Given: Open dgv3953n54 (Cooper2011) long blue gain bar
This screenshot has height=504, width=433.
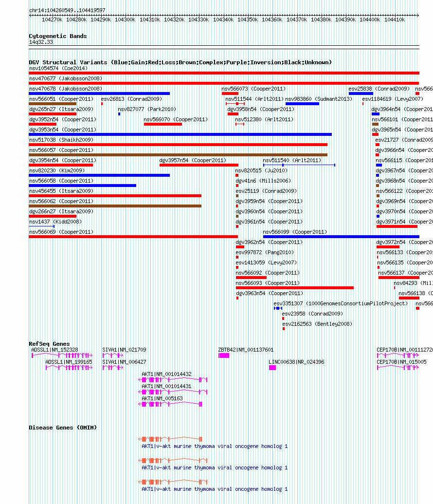Looking at the screenshot, I should coord(180,134).
